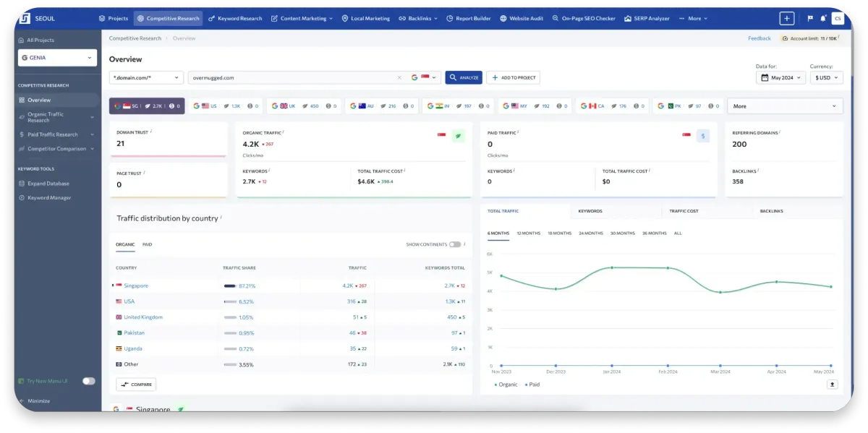Open the $ USD currency dropdown
The width and height of the screenshot is (868, 433).
click(827, 77)
